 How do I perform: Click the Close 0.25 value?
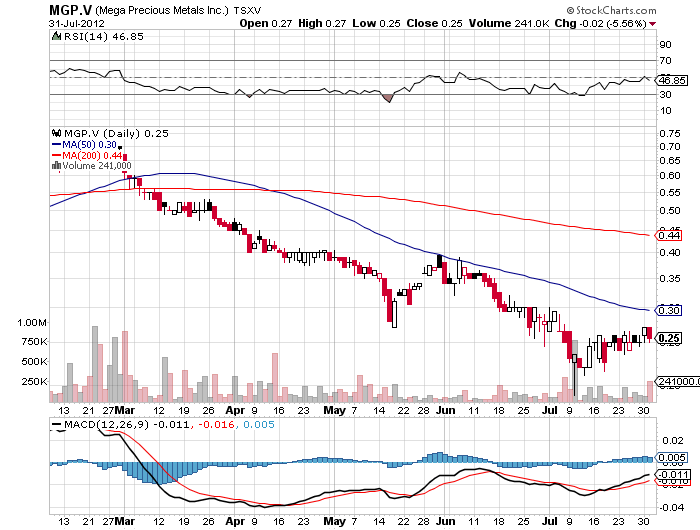pos(434,23)
